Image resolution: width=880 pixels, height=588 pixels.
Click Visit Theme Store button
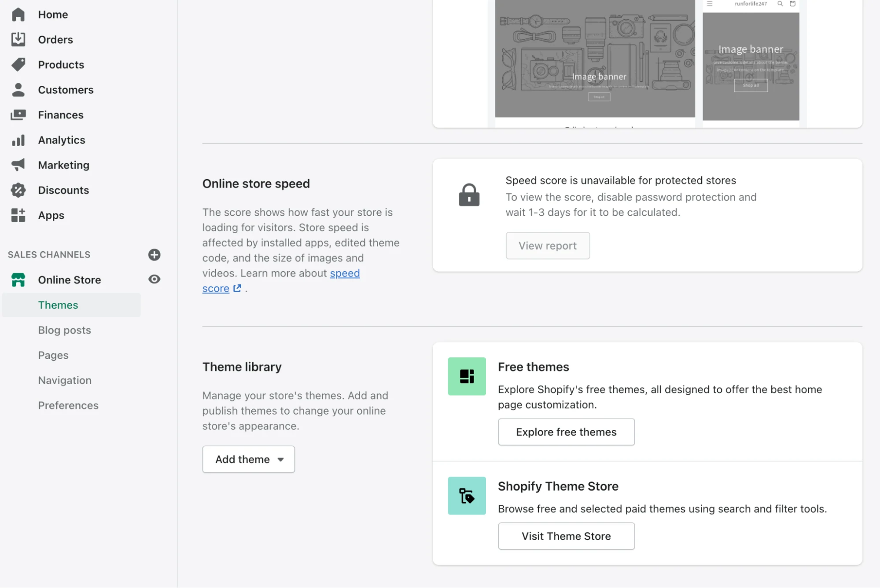566,536
